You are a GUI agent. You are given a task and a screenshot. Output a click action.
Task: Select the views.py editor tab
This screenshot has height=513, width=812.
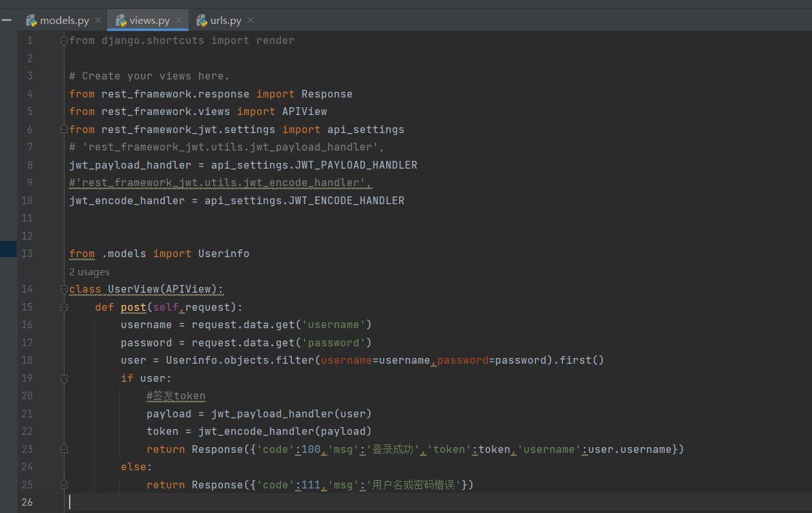[x=149, y=20]
